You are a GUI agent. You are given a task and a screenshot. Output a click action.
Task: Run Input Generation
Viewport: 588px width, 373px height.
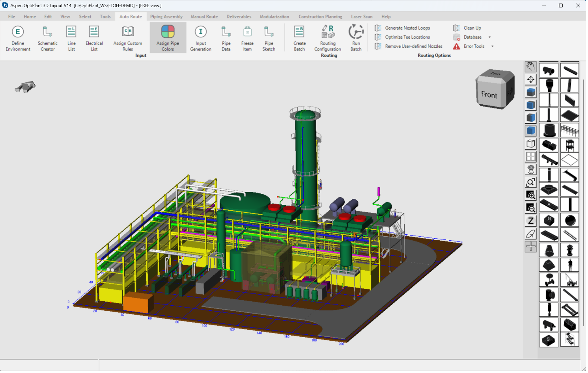[201, 38]
